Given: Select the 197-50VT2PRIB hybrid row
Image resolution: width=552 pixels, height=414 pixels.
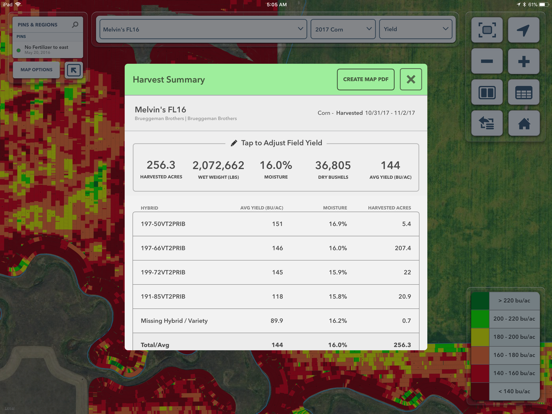Looking at the screenshot, I should (276, 224).
